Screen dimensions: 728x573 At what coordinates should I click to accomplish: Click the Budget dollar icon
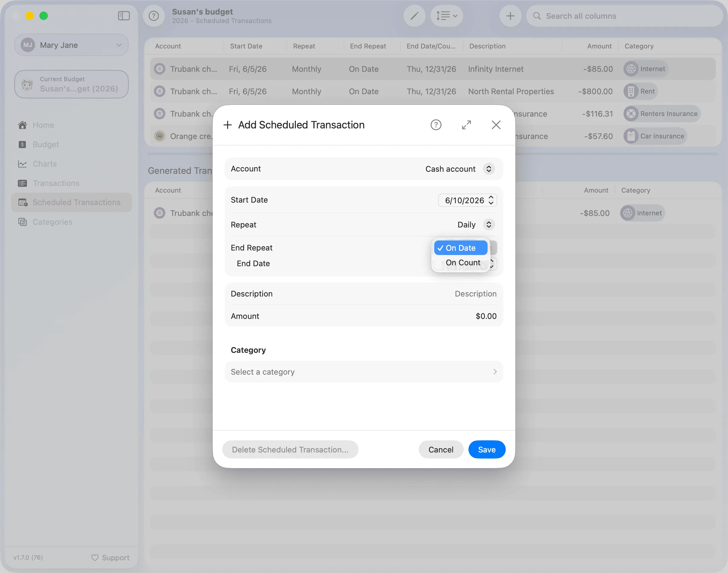tap(22, 144)
